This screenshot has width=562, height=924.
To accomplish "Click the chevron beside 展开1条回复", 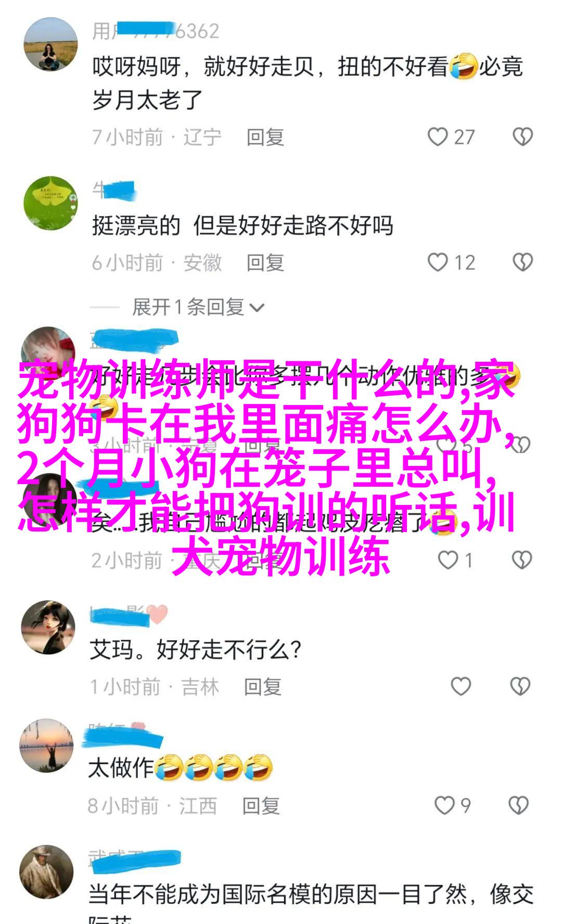I will [x=257, y=308].
